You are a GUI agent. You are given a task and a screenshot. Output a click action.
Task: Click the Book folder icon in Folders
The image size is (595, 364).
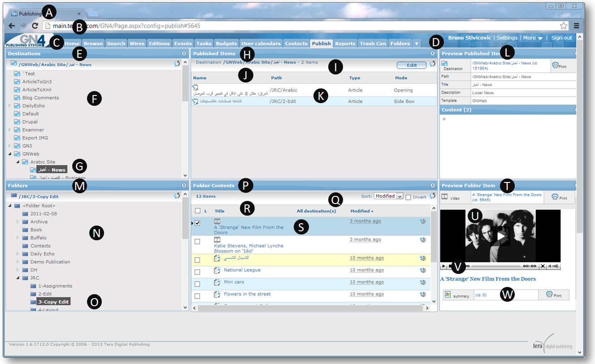click(25, 230)
